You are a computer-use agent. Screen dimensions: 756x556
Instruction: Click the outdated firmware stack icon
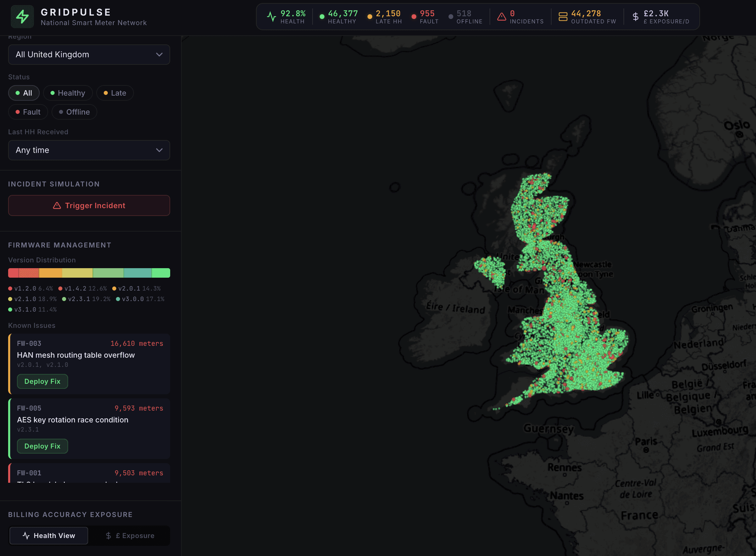(x=563, y=17)
